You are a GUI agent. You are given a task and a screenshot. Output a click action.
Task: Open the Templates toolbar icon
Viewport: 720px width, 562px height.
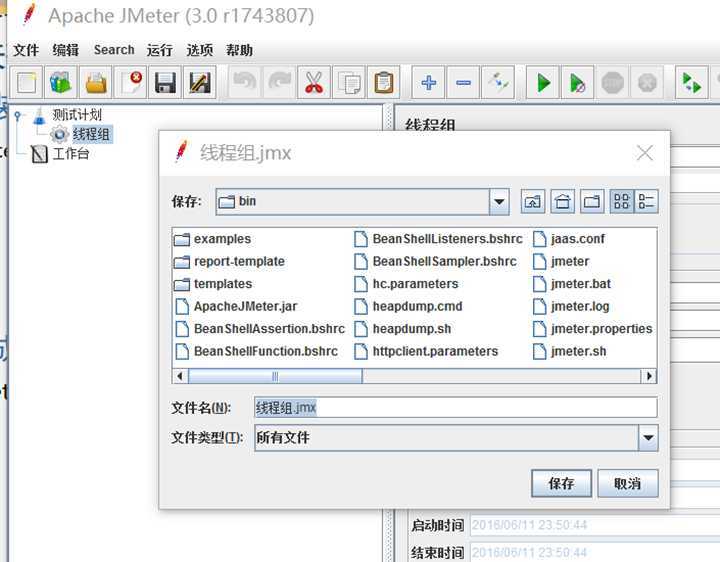click(61, 83)
